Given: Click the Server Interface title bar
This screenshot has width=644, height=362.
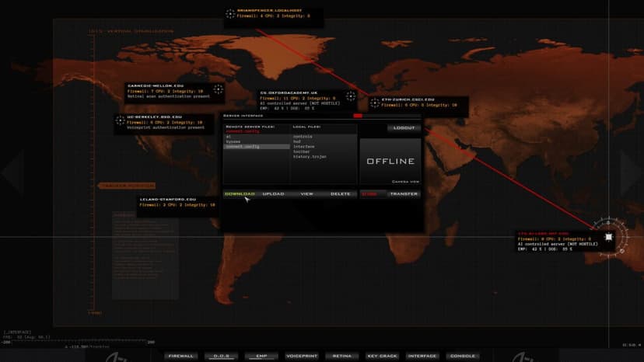Looking at the screenshot, I should point(322,116).
